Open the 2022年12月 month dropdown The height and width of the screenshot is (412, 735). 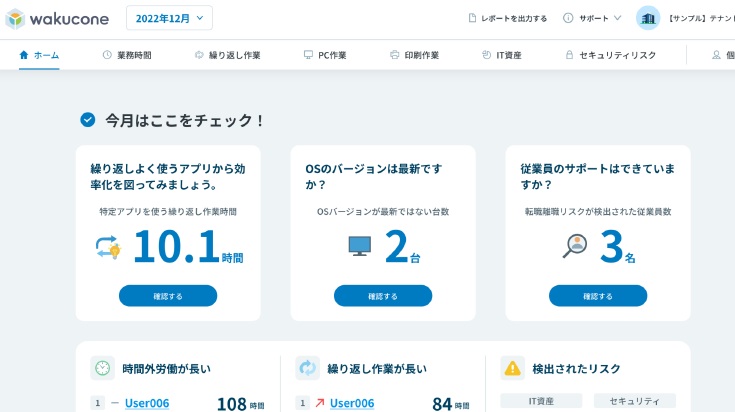169,18
